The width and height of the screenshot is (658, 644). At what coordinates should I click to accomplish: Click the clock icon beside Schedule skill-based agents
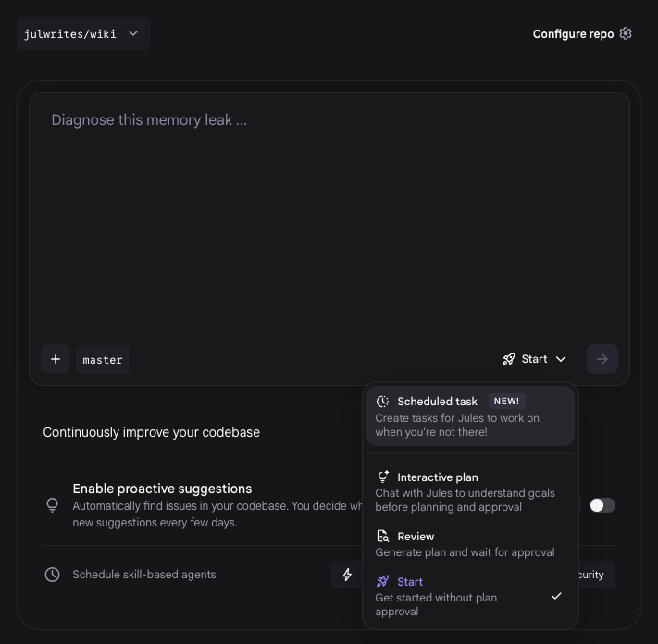(x=53, y=575)
